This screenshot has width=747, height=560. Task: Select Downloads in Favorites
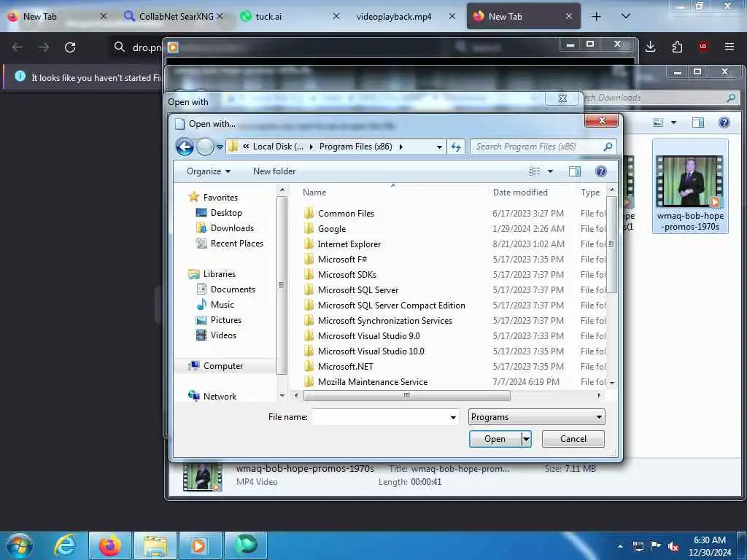pyautogui.click(x=225, y=228)
